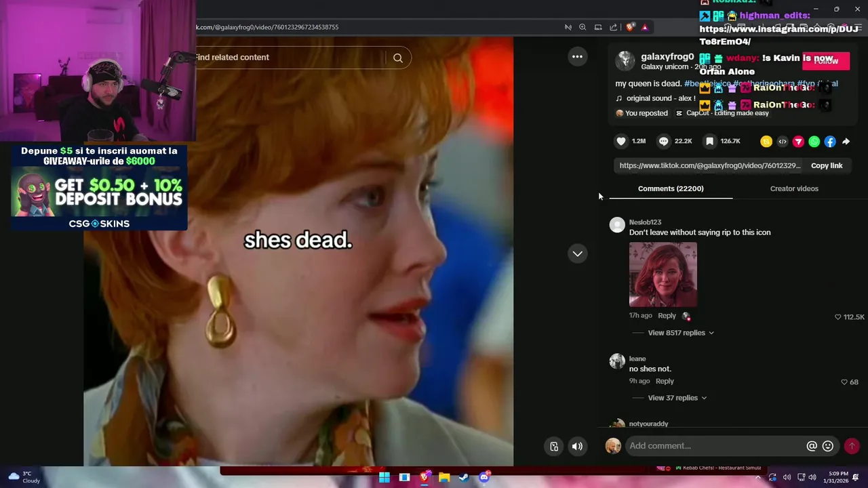Expand View 8517 replies

coord(681,333)
